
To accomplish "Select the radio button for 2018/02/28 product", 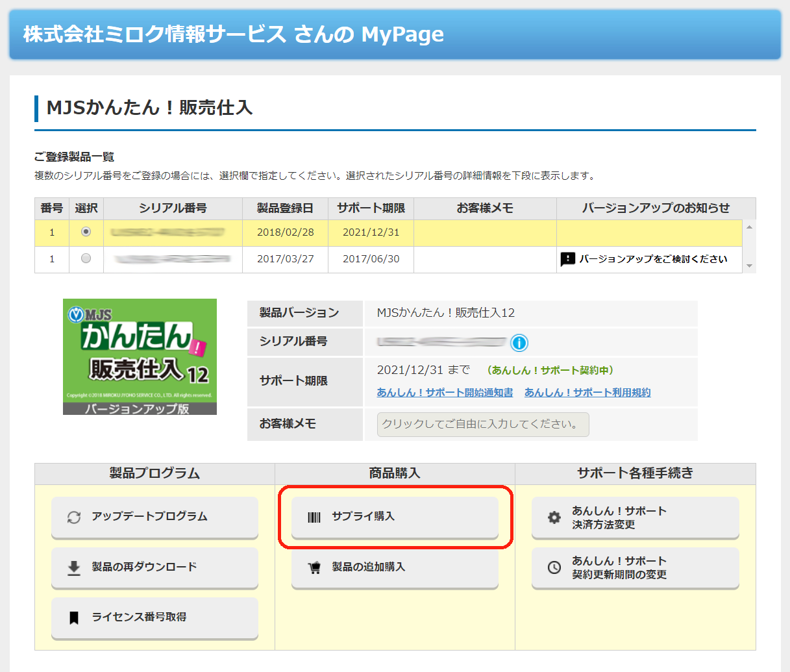I will click(86, 232).
